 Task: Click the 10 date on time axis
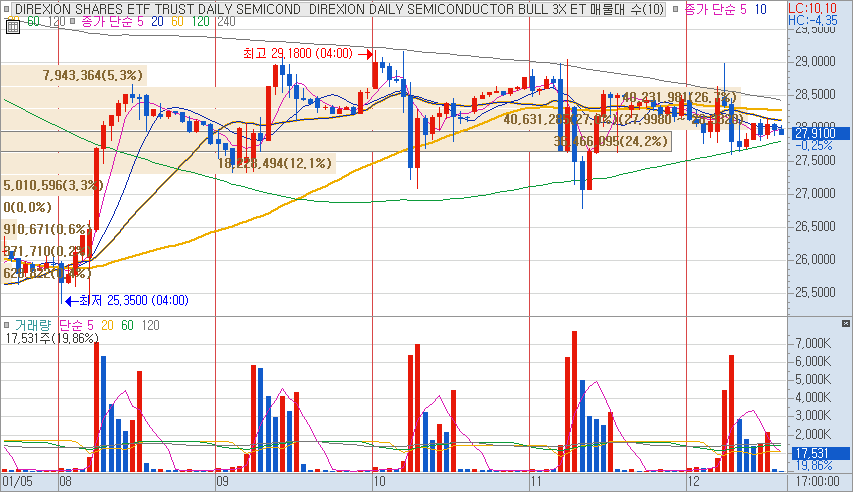pyautogui.click(x=380, y=481)
